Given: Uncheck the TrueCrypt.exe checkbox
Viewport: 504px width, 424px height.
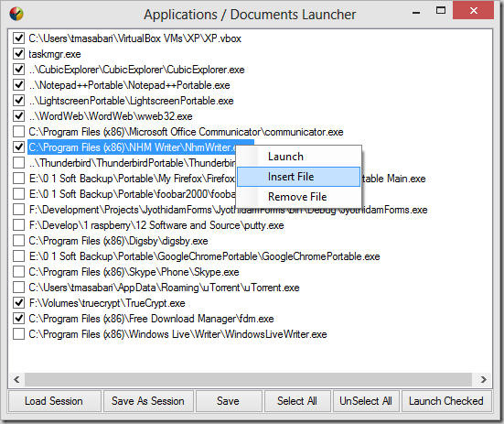Looking at the screenshot, I should tap(18, 303).
